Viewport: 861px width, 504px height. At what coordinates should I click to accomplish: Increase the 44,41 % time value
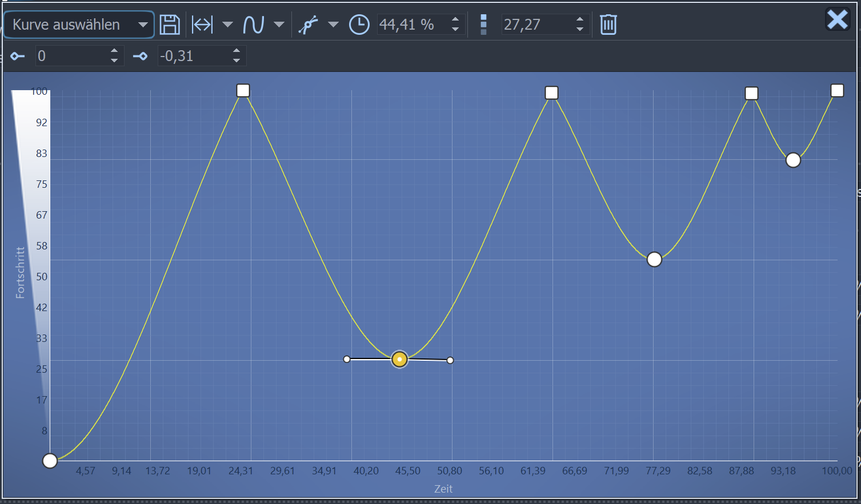(x=455, y=20)
